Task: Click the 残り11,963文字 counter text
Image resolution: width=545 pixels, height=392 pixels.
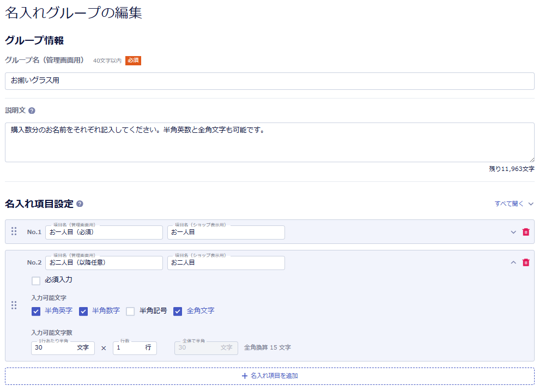Action: click(512, 169)
